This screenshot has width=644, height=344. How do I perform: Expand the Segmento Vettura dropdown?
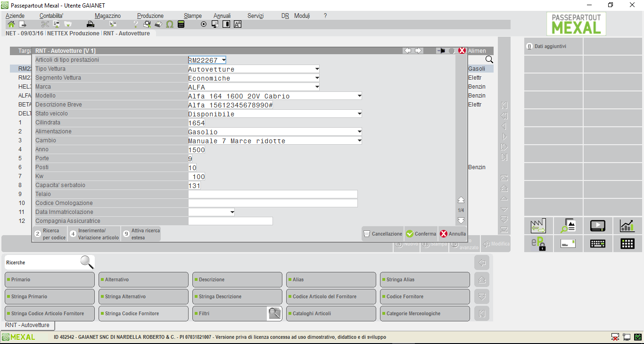pos(317,78)
